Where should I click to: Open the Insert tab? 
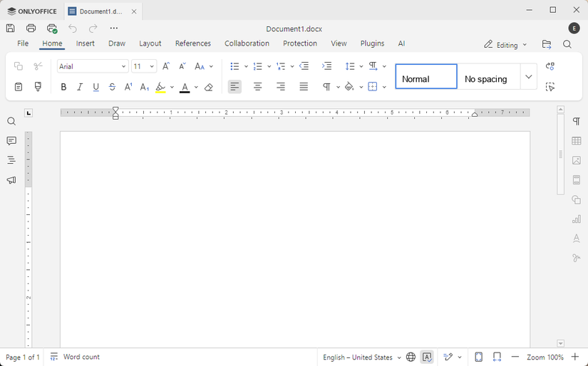(x=86, y=43)
